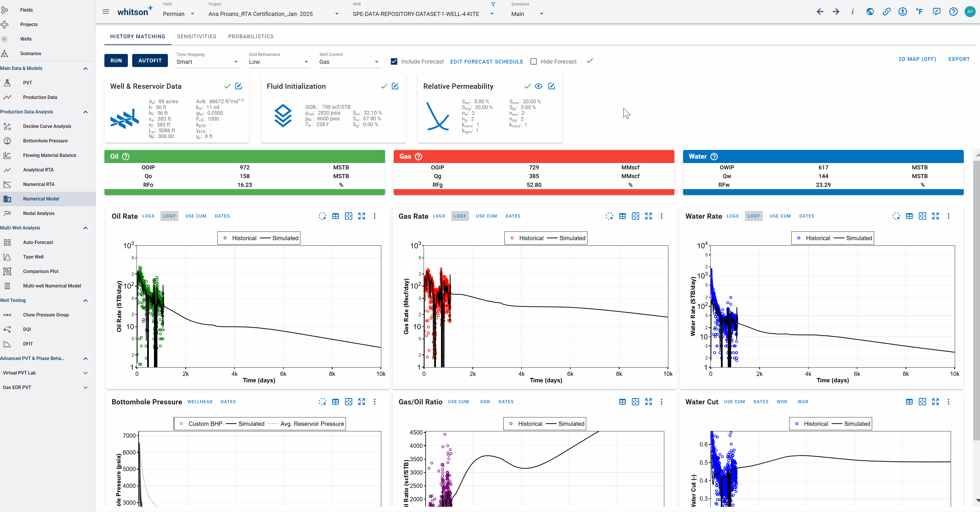Click the globe icon in the top bar
The height and width of the screenshot is (512, 980).
[x=870, y=12]
